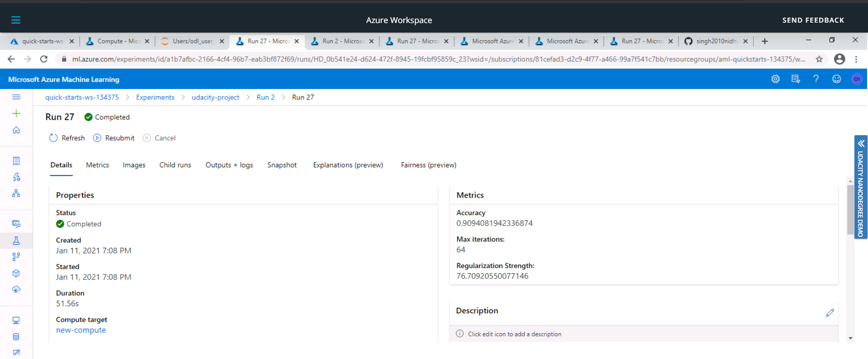Screen dimensions: 868x359
Task: Select the Fairness (preview) tab
Action: (x=428, y=165)
